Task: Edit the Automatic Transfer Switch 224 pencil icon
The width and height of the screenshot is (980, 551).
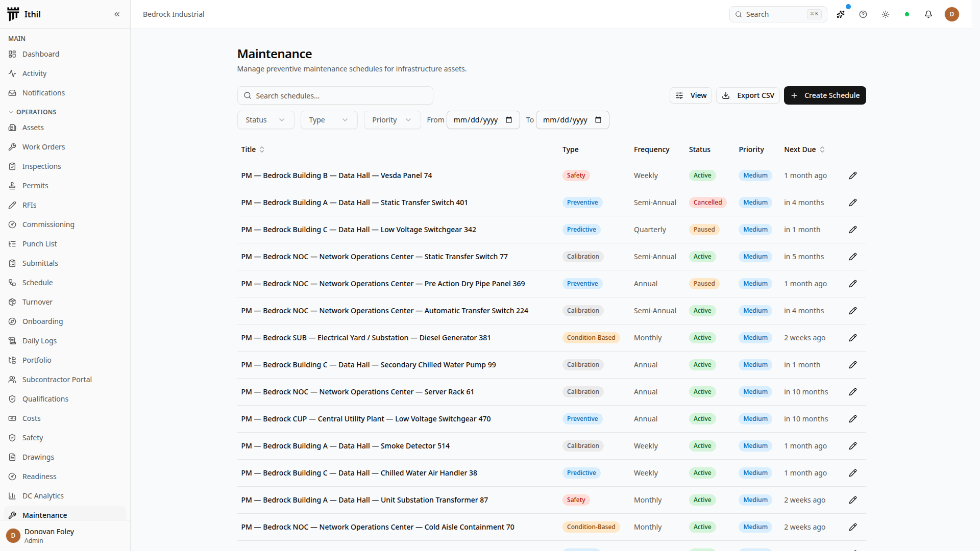Action: point(853,311)
